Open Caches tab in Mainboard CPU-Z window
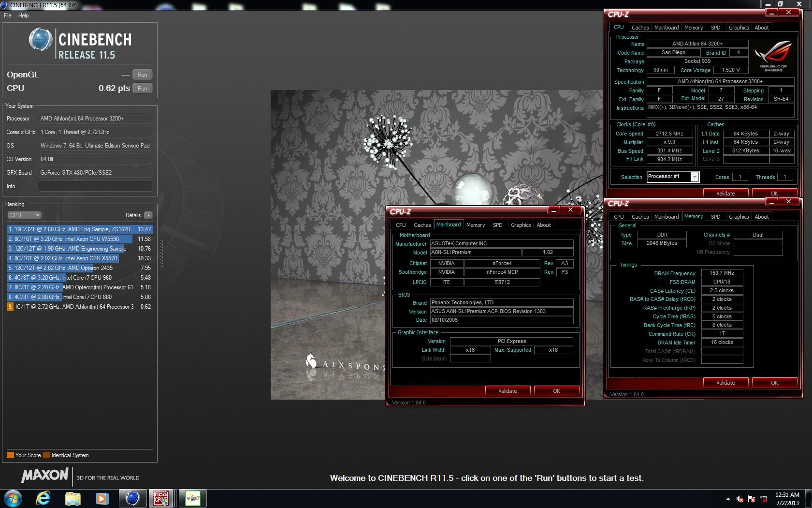Image resolution: width=812 pixels, height=508 pixels. [422, 225]
